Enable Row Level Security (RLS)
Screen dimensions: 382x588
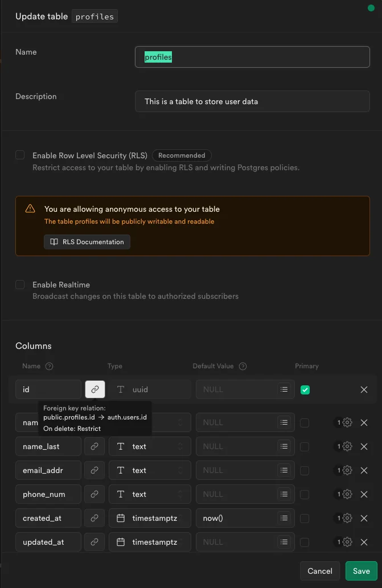20,155
